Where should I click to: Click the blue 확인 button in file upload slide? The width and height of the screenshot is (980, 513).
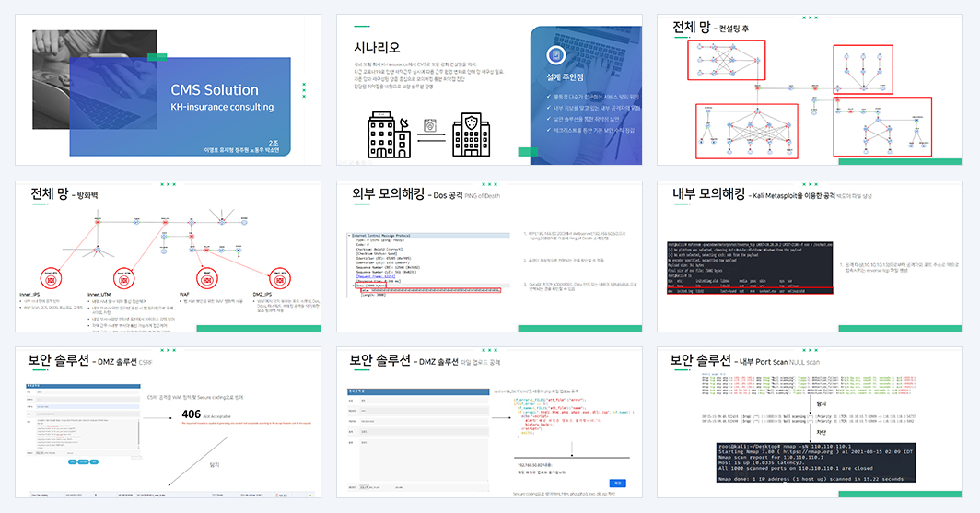[x=617, y=483]
